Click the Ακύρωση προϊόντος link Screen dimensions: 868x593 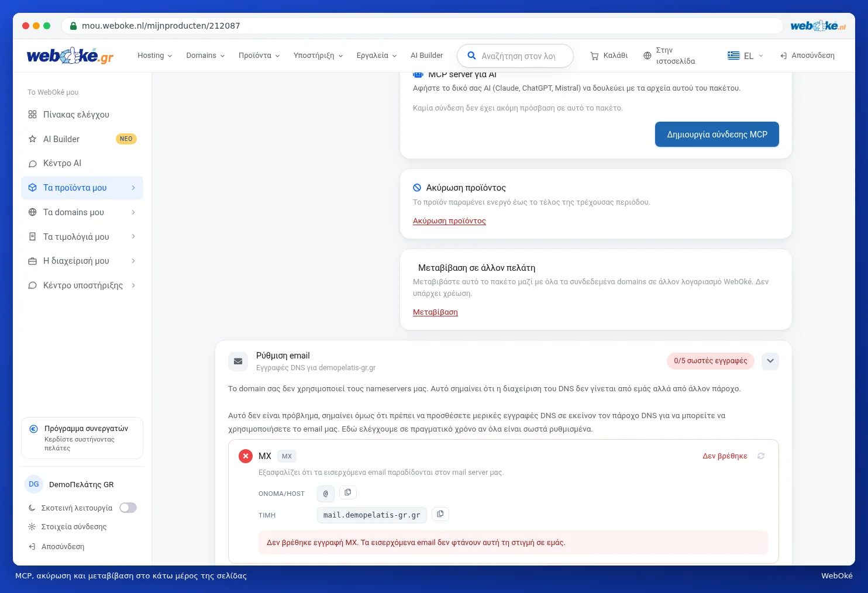(449, 221)
